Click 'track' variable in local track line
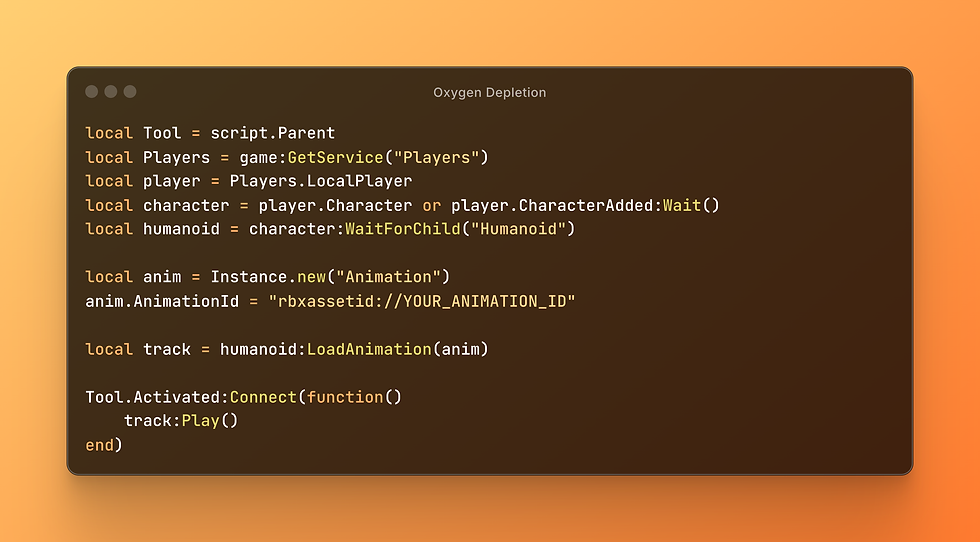980x542 pixels. point(167,349)
